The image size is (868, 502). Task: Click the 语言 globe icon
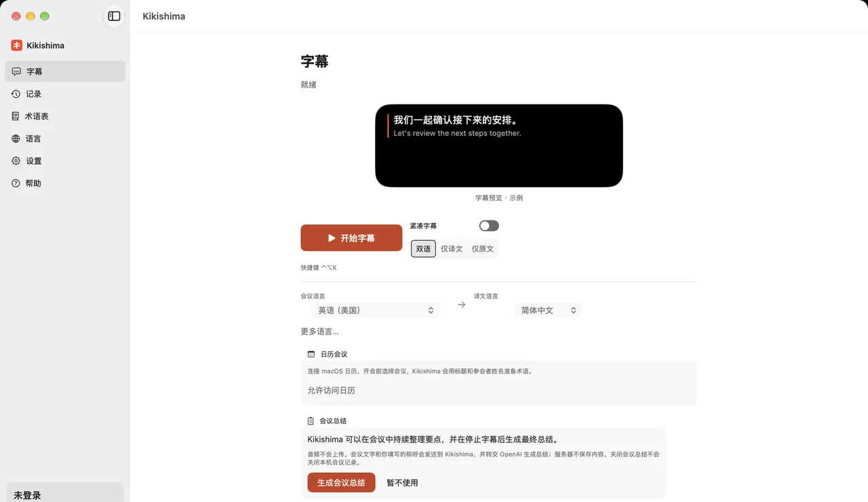pos(16,138)
